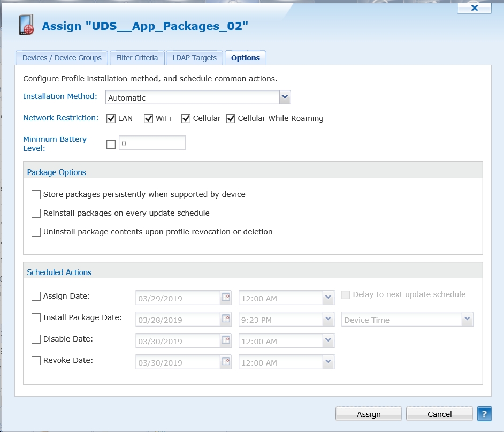Check Uninstall package contents upon revocation
504x432 pixels.
36,232
